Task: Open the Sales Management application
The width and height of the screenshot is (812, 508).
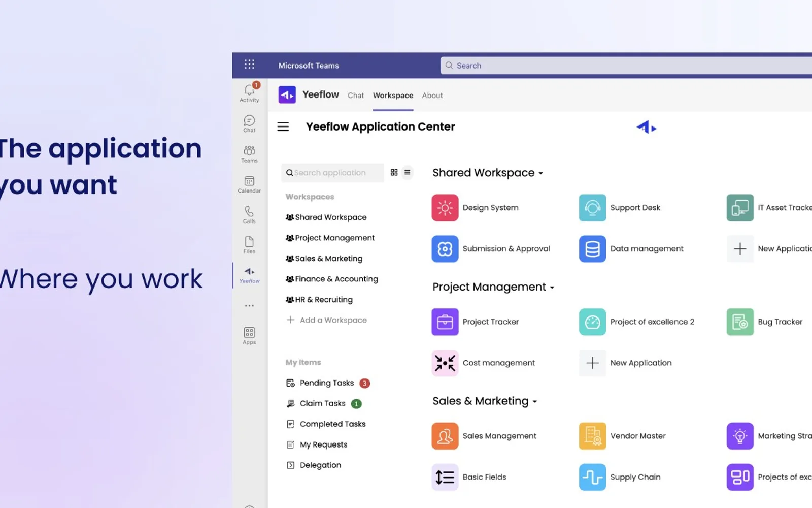Action: pyautogui.click(x=484, y=436)
